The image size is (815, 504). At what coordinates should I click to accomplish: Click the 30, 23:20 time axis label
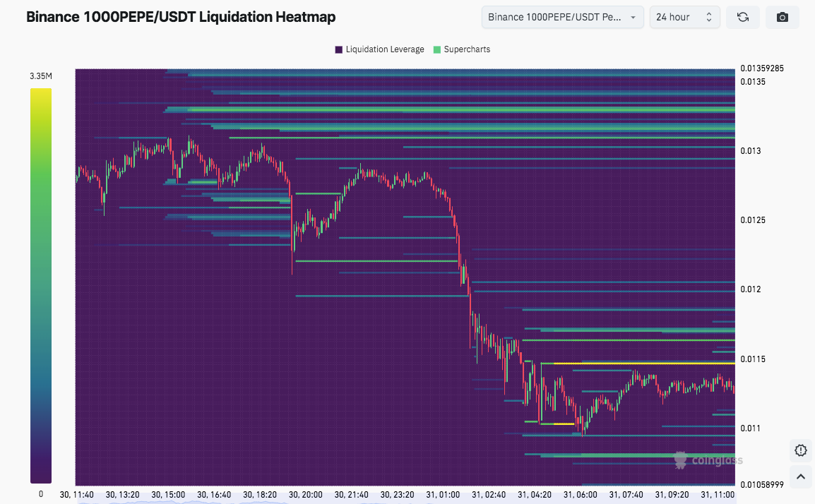[x=397, y=495]
